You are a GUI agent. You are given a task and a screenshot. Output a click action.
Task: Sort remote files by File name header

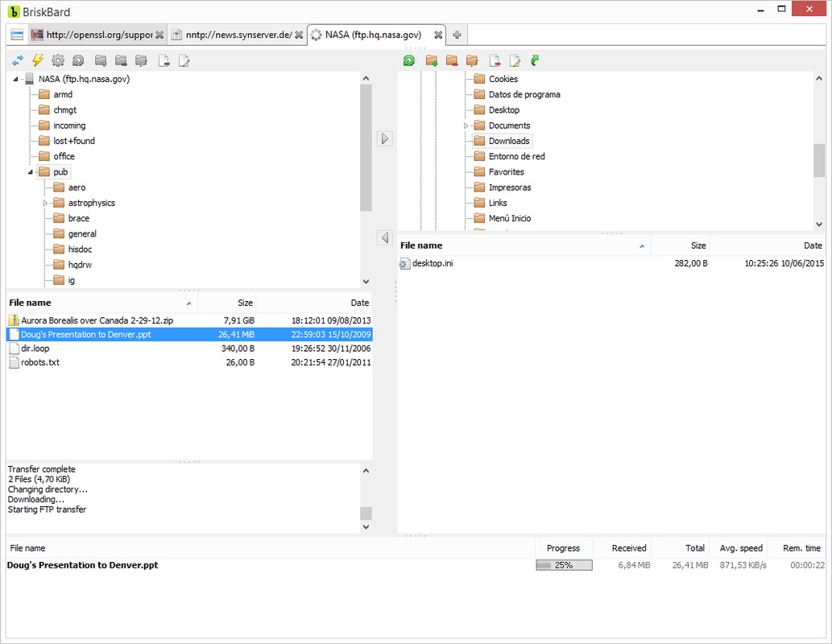(x=101, y=303)
